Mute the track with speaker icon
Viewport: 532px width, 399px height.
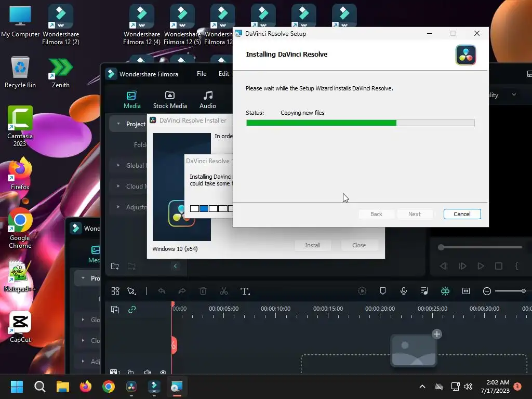point(147,372)
